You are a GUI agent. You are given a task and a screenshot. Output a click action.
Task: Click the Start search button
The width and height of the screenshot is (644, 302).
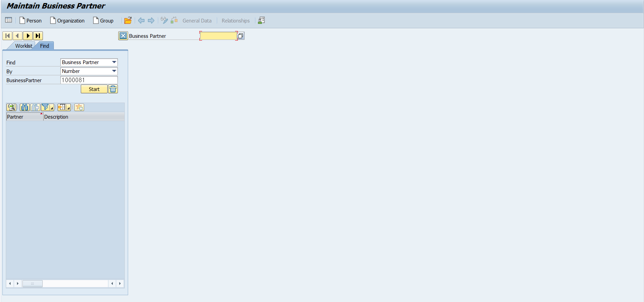[94, 89]
